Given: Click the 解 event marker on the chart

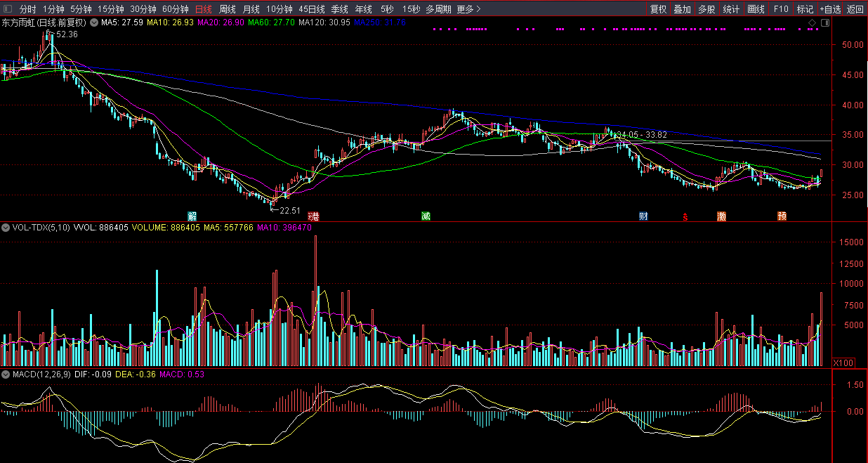Looking at the screenshot, I should (191, 216).
